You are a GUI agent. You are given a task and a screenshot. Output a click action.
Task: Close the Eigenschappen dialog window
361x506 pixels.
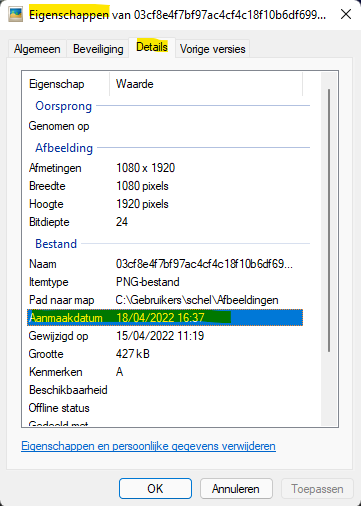click(x=346, y=14)
